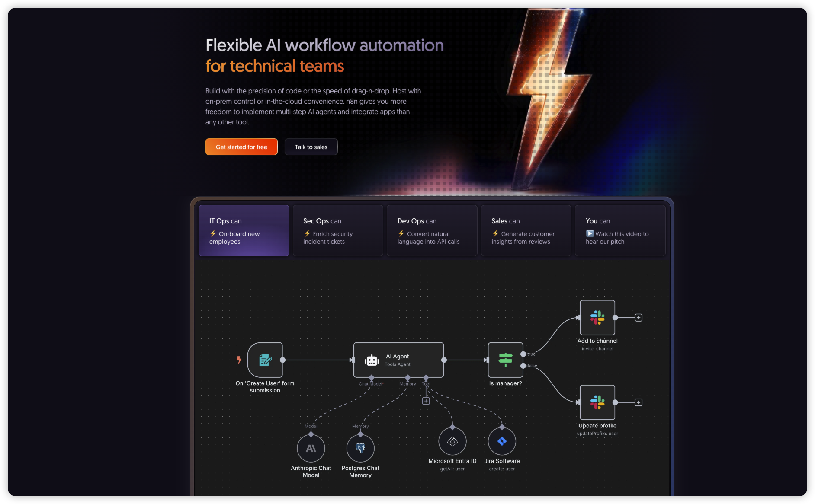Screen dimensions: 815x504
Task: Select the IT Ops can tab
Action: click(244, 231)
